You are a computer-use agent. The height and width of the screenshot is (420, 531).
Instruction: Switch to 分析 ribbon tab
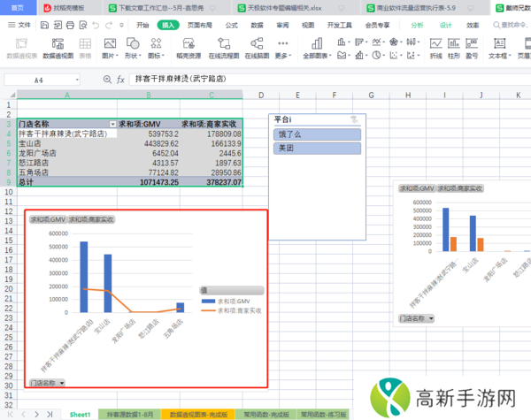[417, 25]
